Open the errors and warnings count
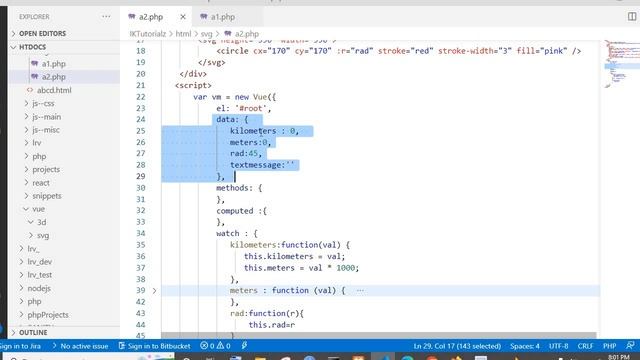640x360 pixels. click(215, 346)
